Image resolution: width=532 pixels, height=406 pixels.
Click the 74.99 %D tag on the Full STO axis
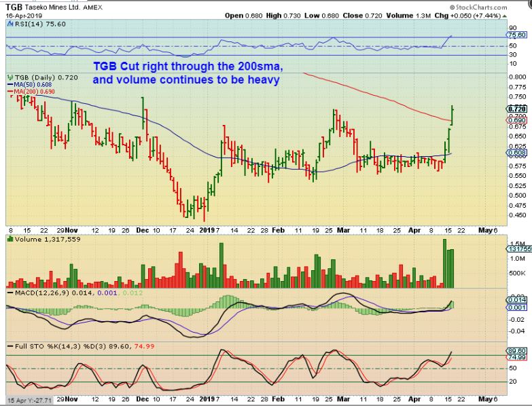tap(517, 357)
